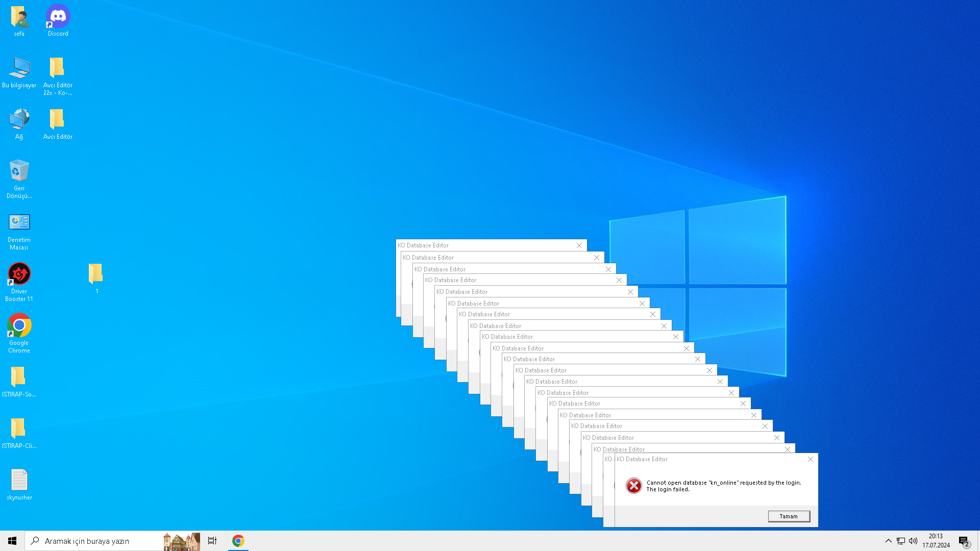Screen dimensions: 980x551
Task: Select the Bu bilgisayar desktop icon
Action: pos(19,73)
